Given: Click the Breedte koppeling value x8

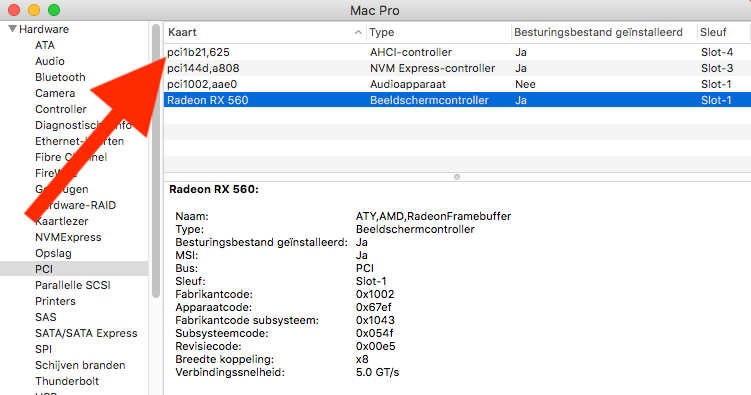Looking at the screenshot, I should (x=362, y=359).
